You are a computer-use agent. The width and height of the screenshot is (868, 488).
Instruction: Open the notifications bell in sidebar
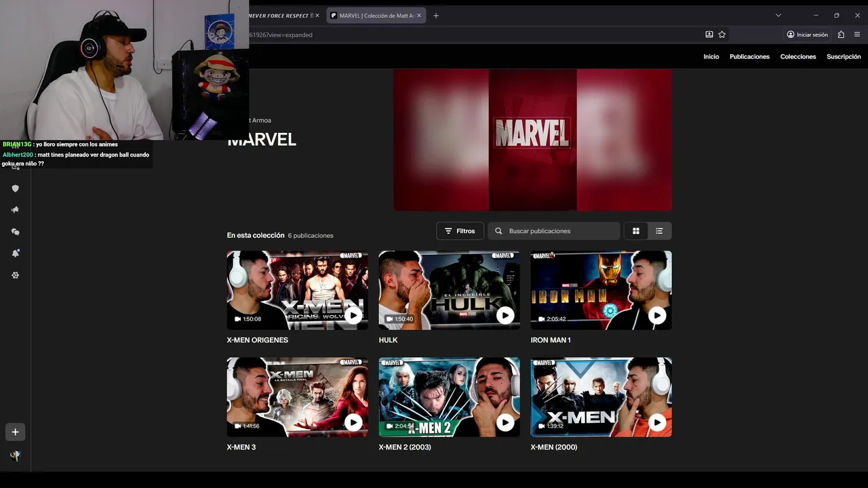(15, 253)
